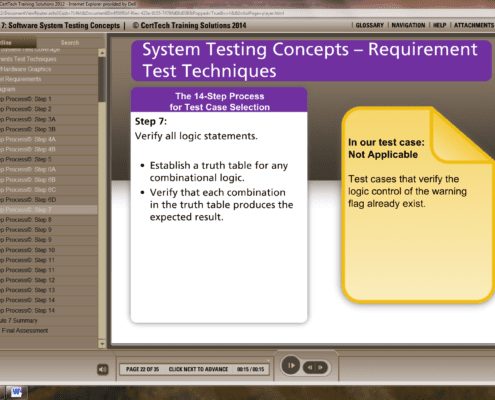Image resolution: width=495 pixels, height=400 pixels.
Task: Click the outline panel scrollbar thumb
Action: click(102, 80)
